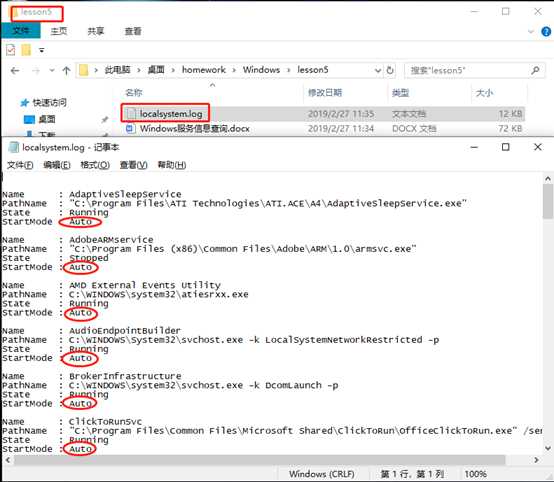Click the 此电脑 breadcrumb in address bar
The width and height of the screenshot is (554, 482).
point(117,70)
